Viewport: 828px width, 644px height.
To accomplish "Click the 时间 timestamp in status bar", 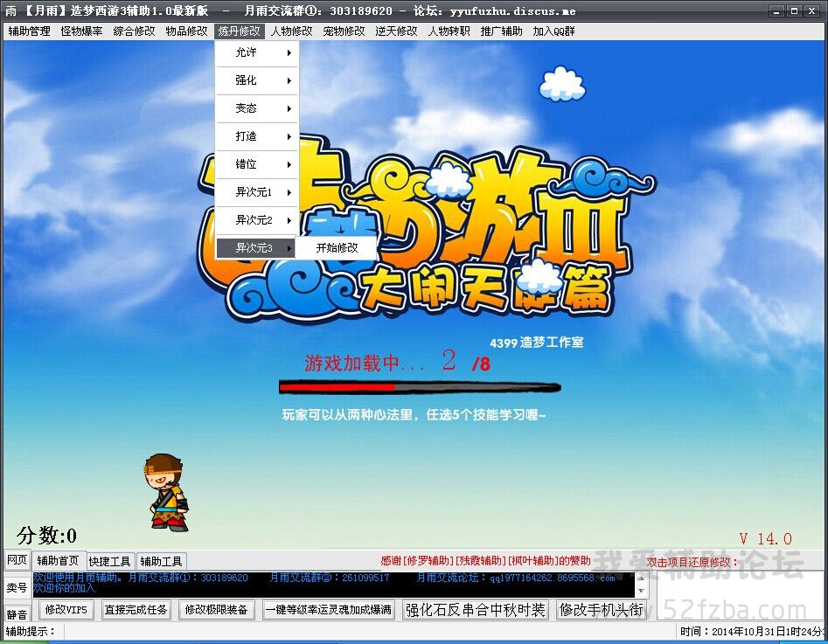I will tap(752, 632).
